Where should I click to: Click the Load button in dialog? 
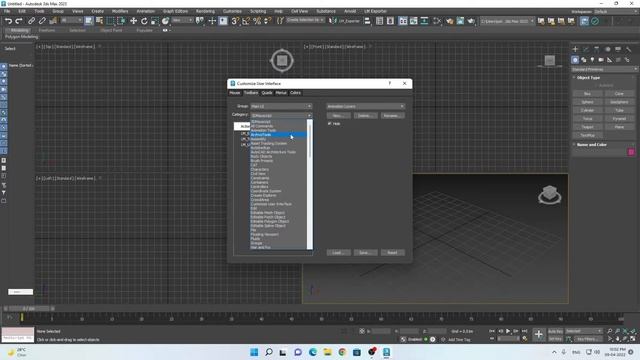pos(338,252)
